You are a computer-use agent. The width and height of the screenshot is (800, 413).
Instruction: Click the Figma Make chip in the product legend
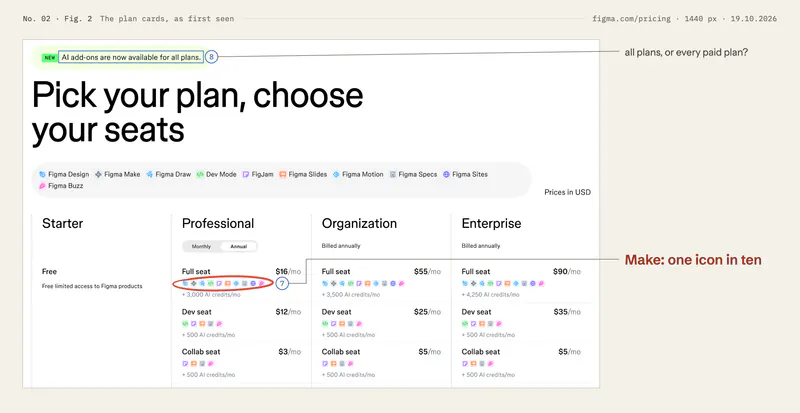tap(117, 174)
